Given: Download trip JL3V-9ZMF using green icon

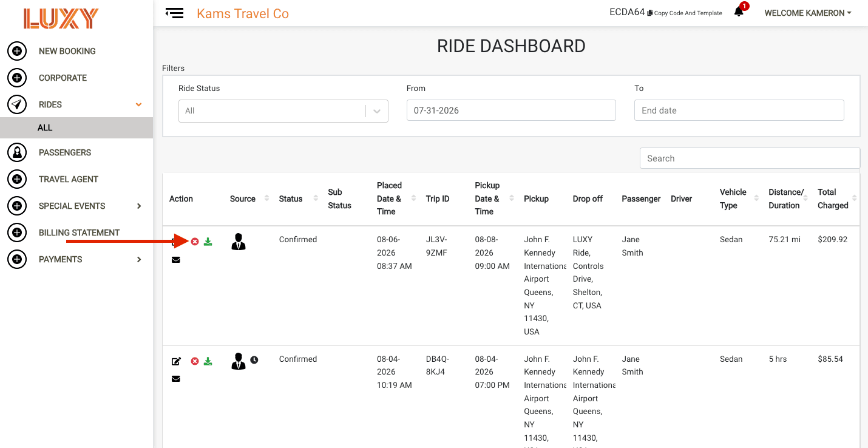Looking at the screenshot, I should pyautogui.click(x=208, y=242).
